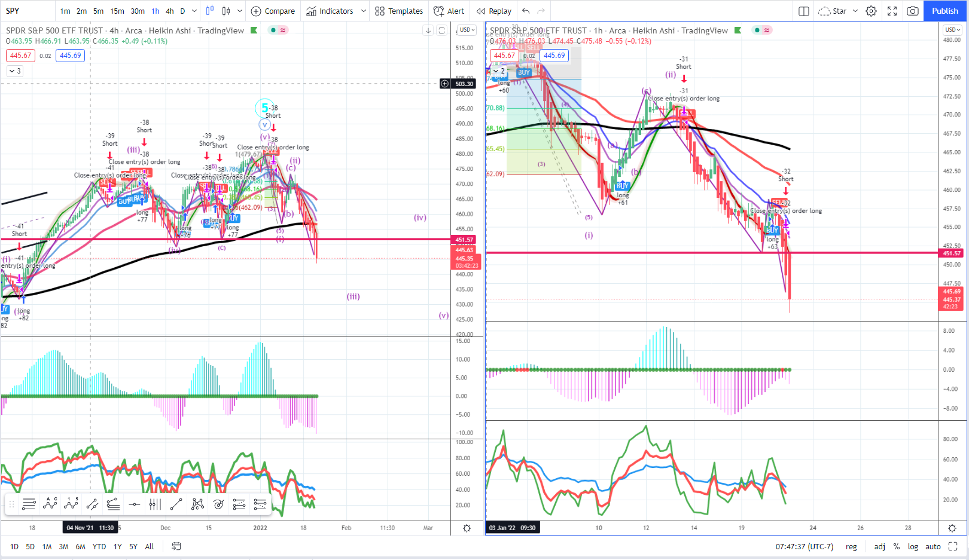Open chart settings gear in top toolbar
Image resolution: width=969 pixels, height=560 pixels.
tap(872, 11)
